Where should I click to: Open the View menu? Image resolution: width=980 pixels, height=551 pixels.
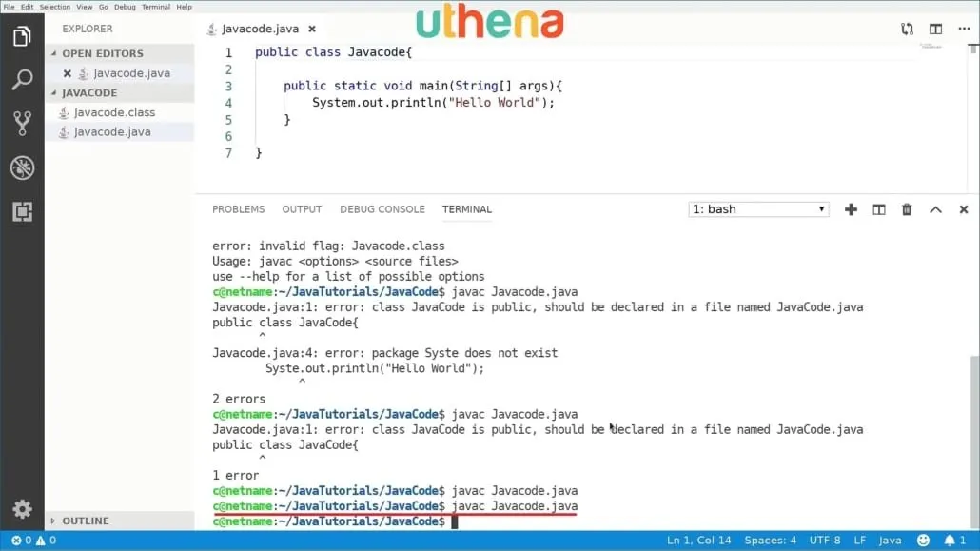(x=85, y=7)
